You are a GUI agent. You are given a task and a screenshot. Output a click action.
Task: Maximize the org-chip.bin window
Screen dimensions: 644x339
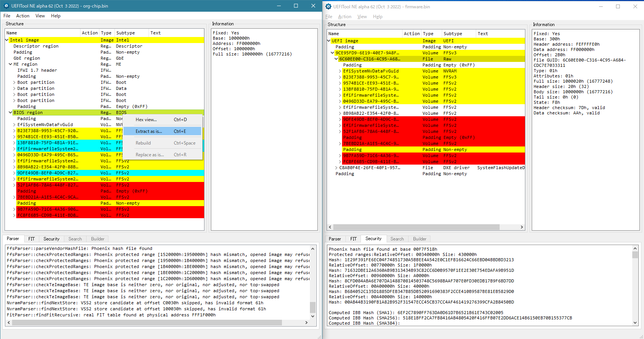296,6
